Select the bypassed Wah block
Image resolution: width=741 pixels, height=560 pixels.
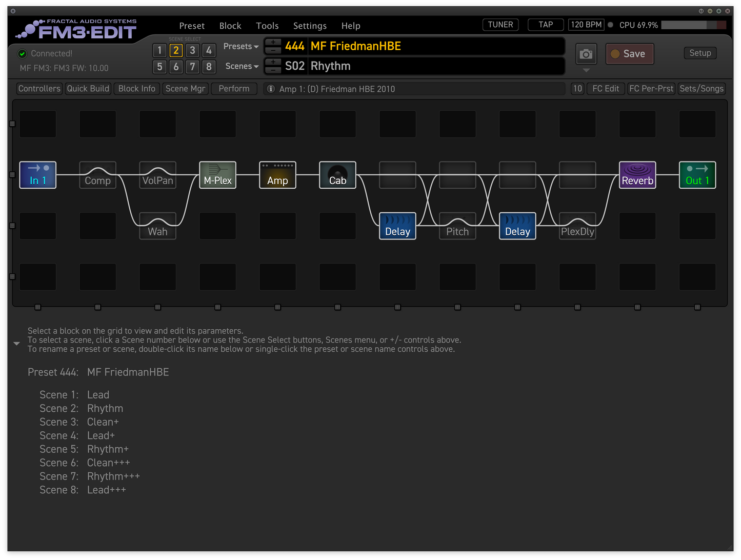(157, 226)
